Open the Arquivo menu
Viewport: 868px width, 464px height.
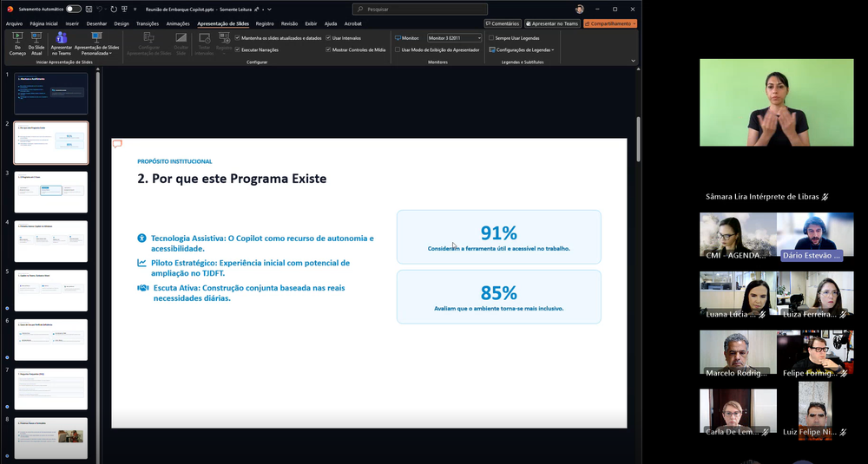14,23
